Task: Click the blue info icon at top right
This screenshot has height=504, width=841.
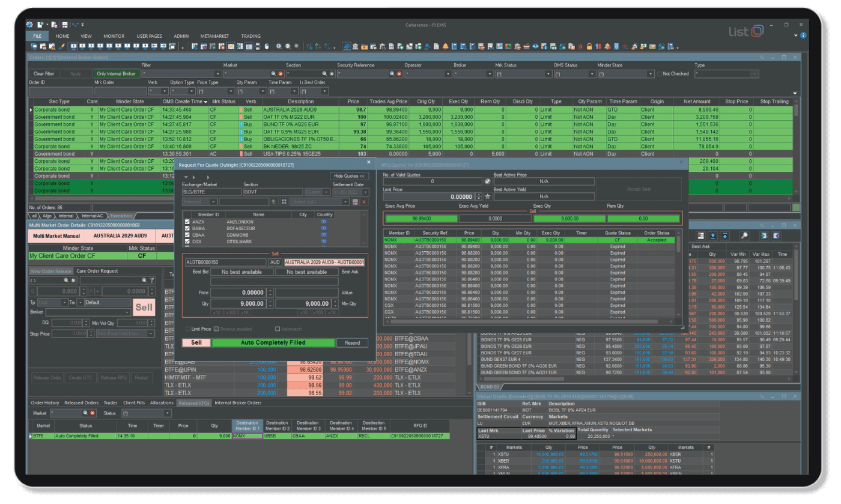Action: [x=804, y=36]
